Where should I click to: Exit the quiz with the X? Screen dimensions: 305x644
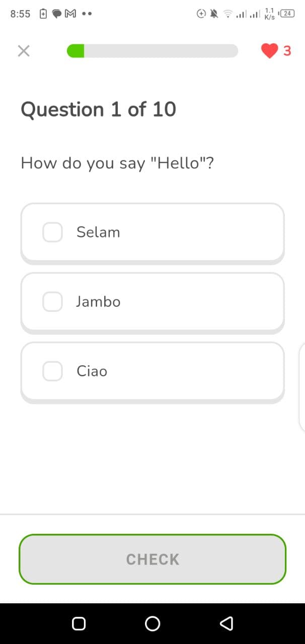point(23,50)
